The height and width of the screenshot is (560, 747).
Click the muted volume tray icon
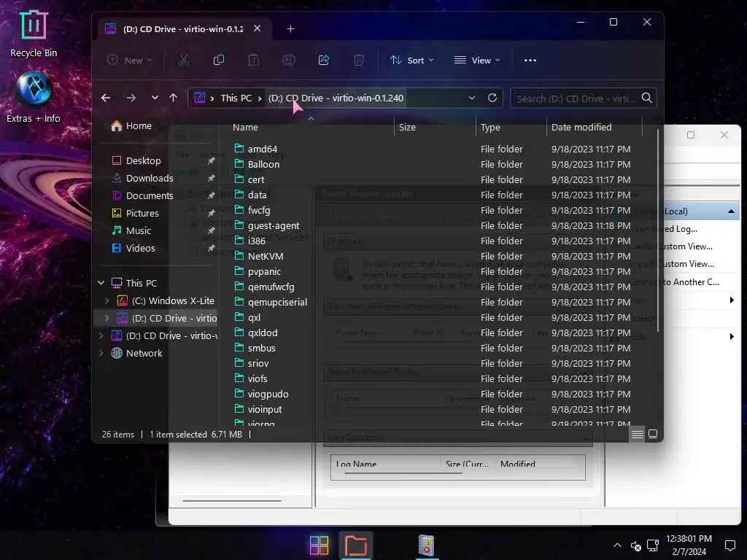pos(635,545)
